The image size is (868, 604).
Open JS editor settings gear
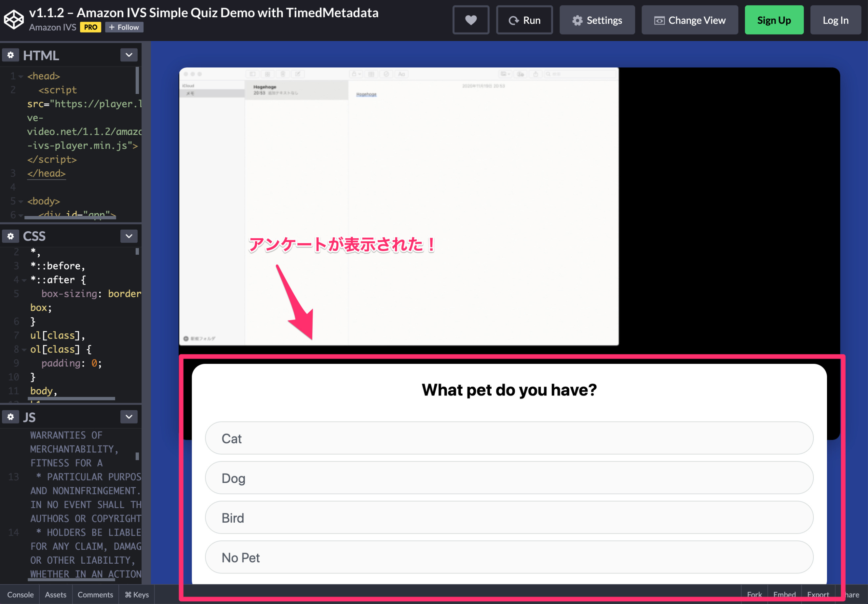coord(11,417)
